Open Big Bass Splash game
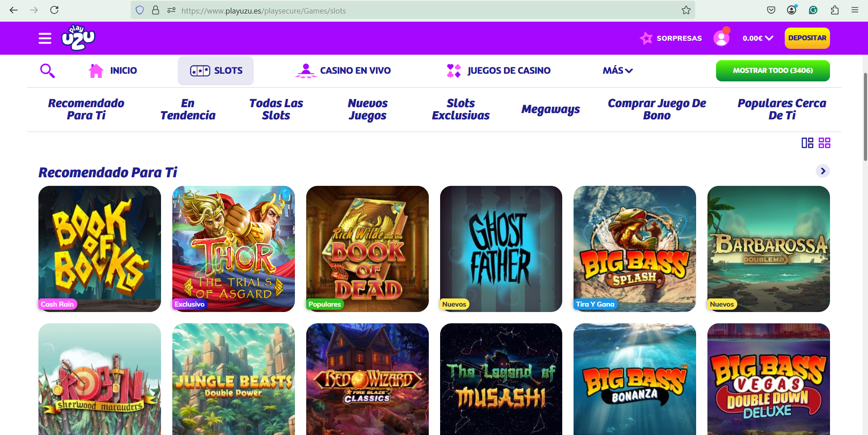Viewport: 868px width, 435px height. 635,249
